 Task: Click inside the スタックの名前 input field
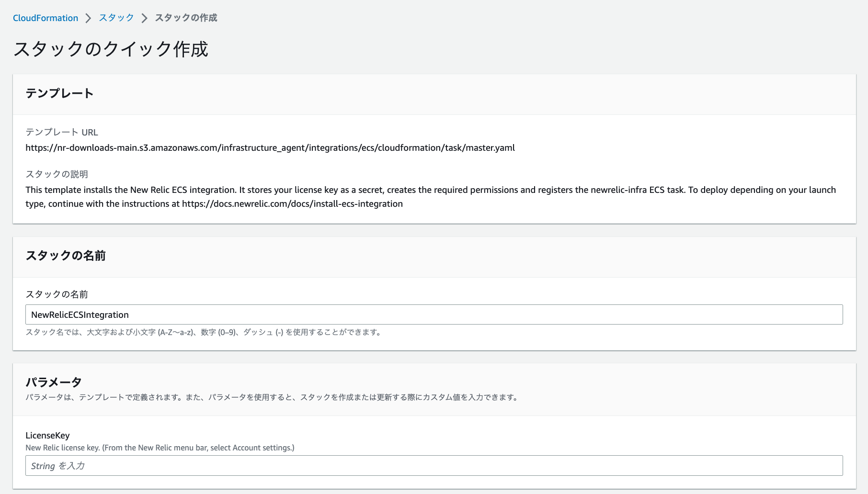[x=434, y=314]
